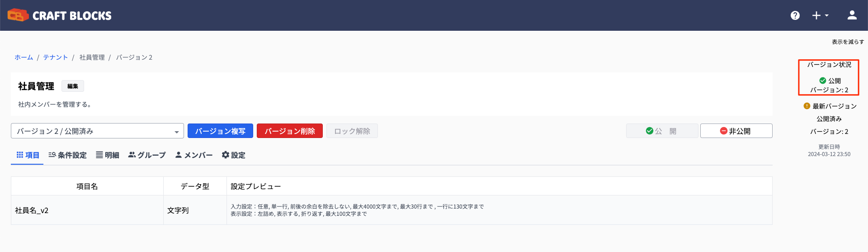The width and height of the screenshot is (868, 252).
Task: Switch to the メンバー tab
Action: pyautogui.click(x=194, y=155)
